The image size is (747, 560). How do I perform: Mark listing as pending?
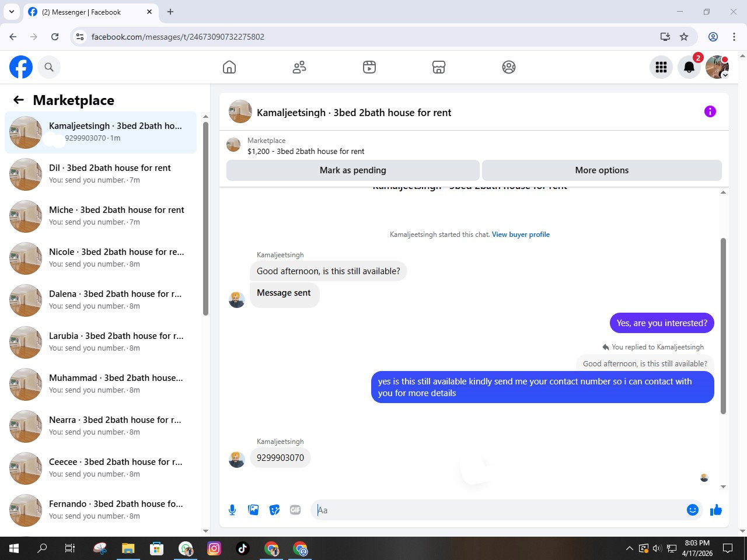(353, 170)
